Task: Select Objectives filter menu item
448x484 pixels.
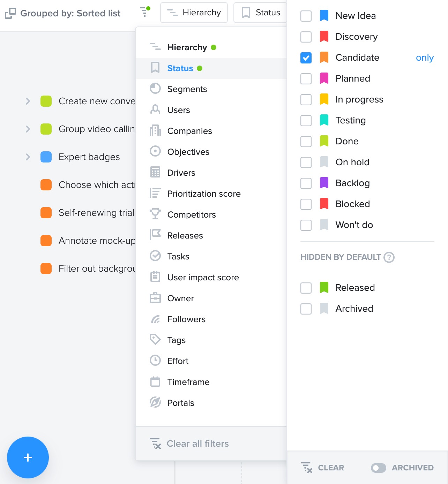Action: click(x=211, y=152)
